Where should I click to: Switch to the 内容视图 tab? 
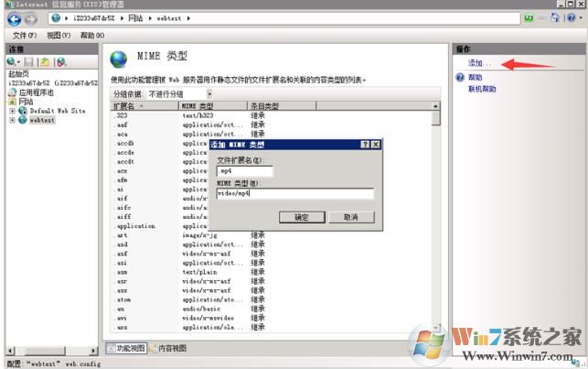point(168,348)
